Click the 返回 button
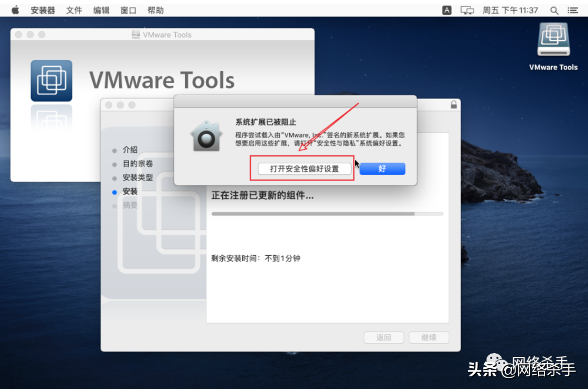The image size is (588, 389). 384,337
